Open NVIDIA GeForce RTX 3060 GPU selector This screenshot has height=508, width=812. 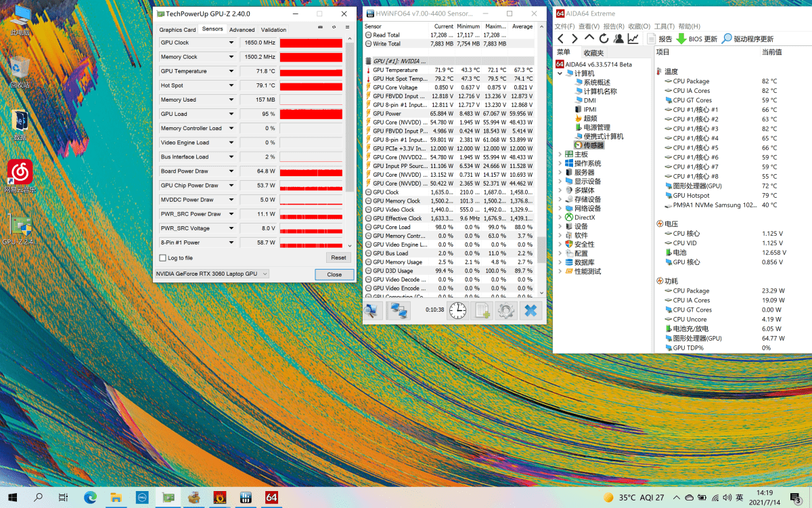(x=212, y=274)
